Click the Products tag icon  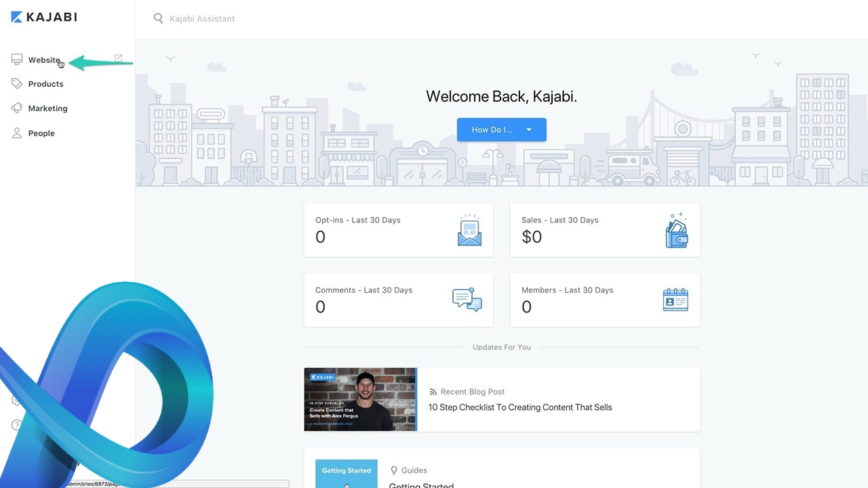pyautogui.click(x=17, y=83)
